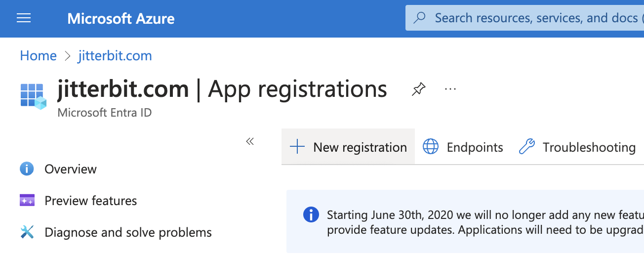This screenshot has width=644, height=256.
Task: Open the ellipsis more options menu
Action: pos(450,89)
